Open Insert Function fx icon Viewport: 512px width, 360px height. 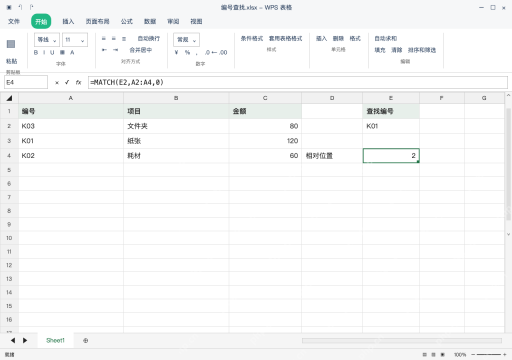(x=78, y=82)
